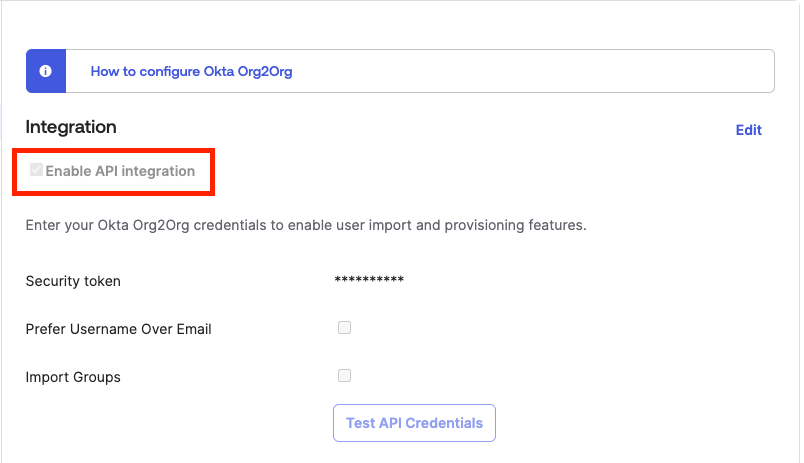The height and width of the screenshot is (463, 804).
Task: Check the Prefer Username Over Email box
Action: 345,328
